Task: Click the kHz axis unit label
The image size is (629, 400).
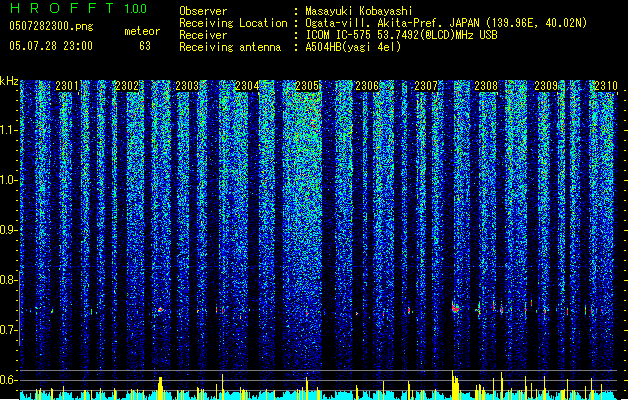Action: (x=9, y=81)
